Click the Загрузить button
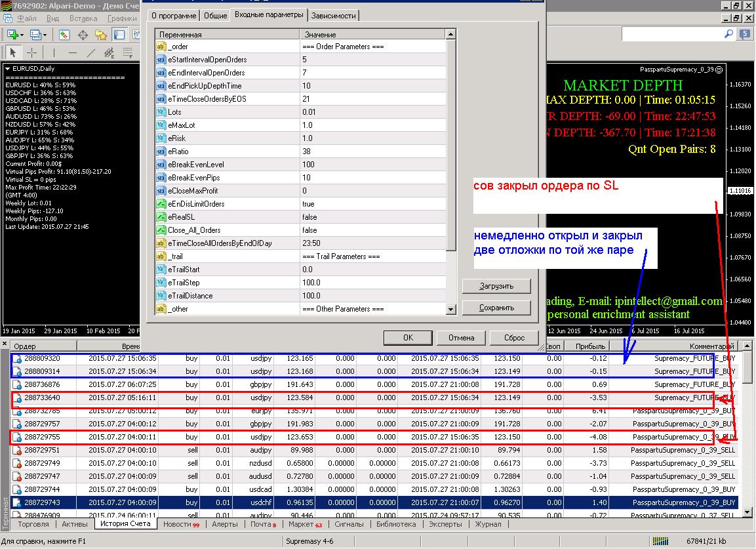This screenshot has height=549, width=756. click(x=496, y=286)
